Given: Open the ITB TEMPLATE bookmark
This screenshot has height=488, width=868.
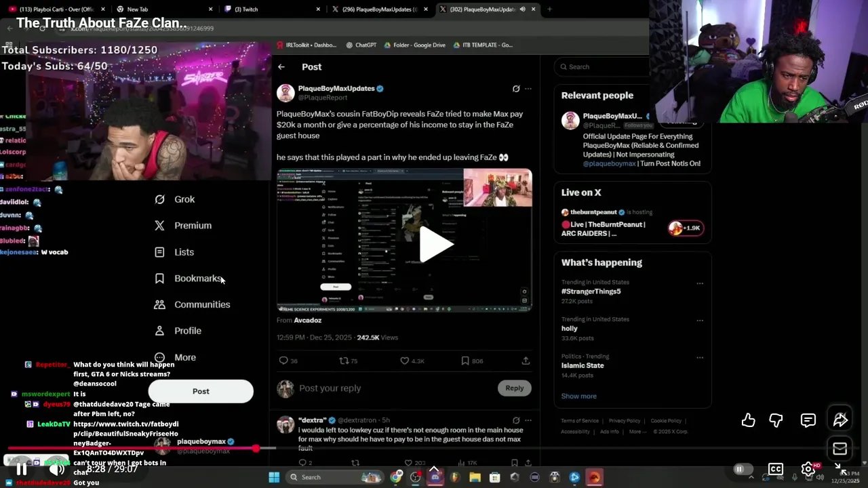Looking at the screenshot, I should click(483, 45).
